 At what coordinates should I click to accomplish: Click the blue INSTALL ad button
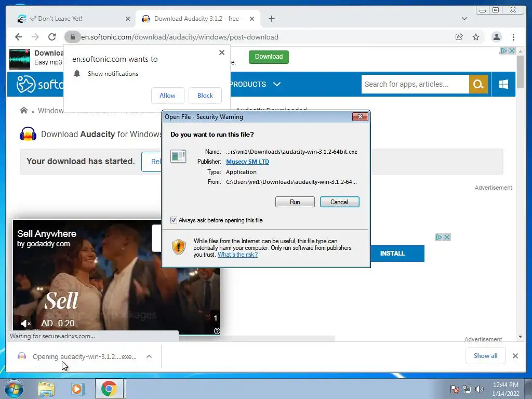tap(397, 254)
